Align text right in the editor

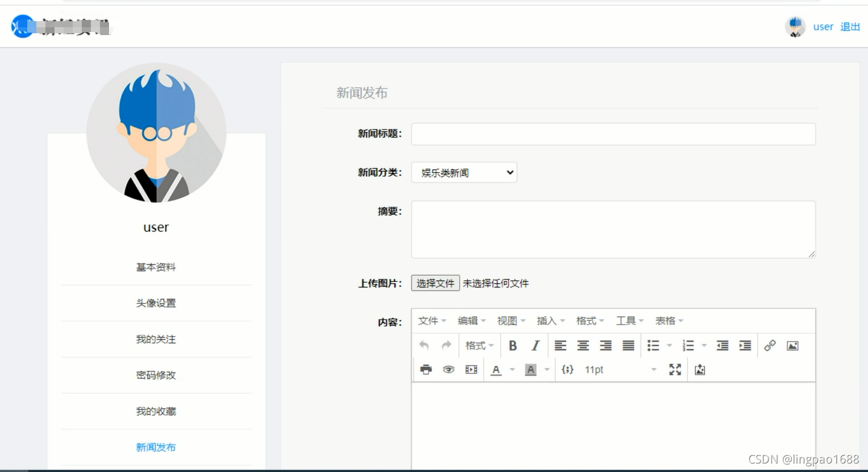606,346
